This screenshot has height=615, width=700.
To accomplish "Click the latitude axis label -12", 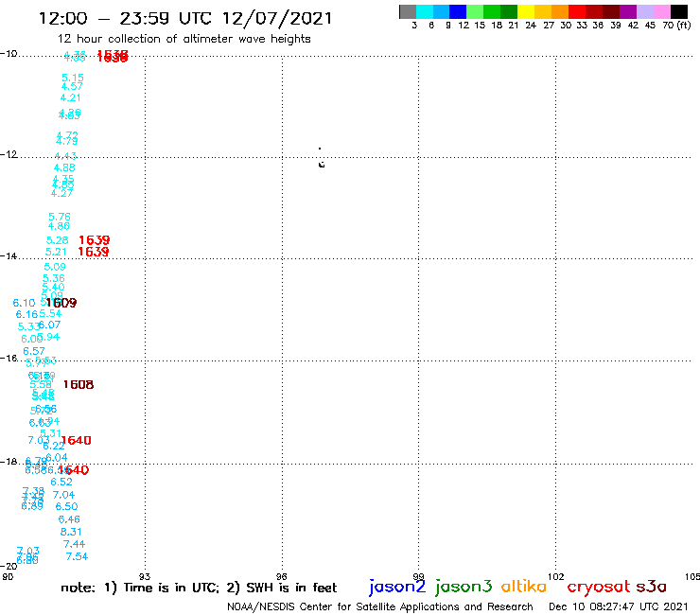I will (x=9, y=154).
